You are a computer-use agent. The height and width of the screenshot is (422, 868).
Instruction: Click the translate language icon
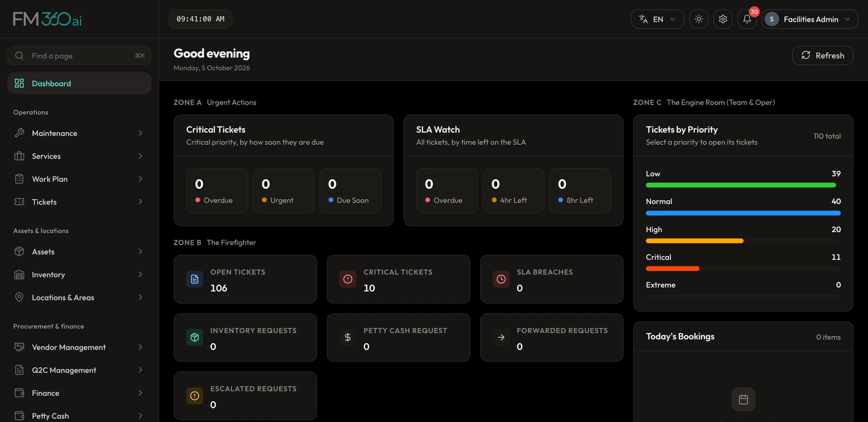(x=643, y=19)
